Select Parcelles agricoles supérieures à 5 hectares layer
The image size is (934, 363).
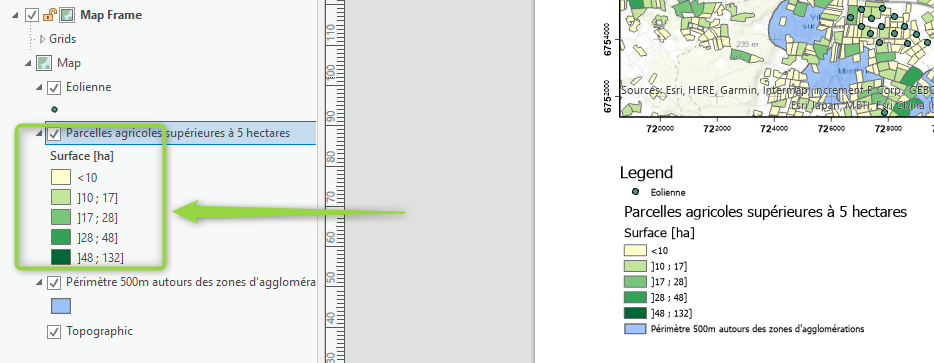tap(178, 132)
